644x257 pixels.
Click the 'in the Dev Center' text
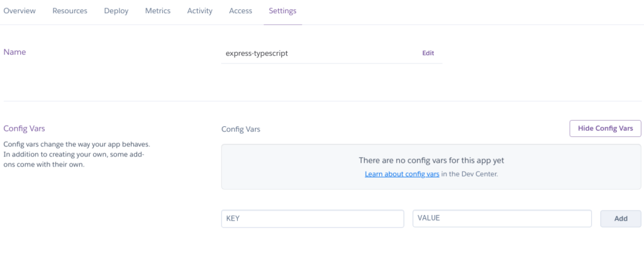470,174
